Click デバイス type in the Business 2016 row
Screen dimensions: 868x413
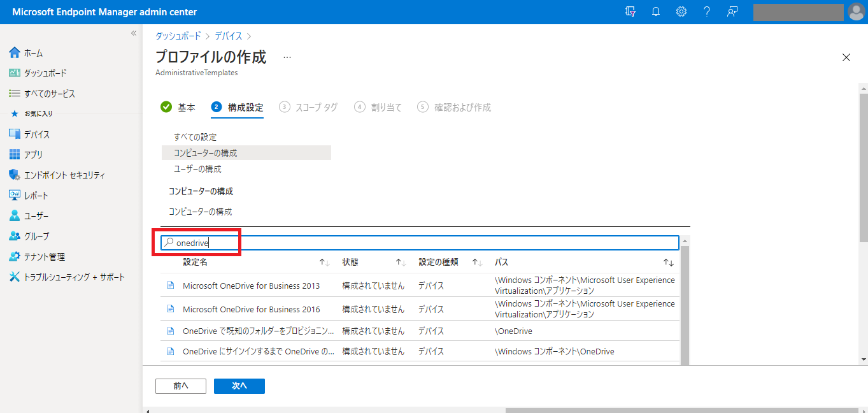pyautogui.click(x=431, y=309)
